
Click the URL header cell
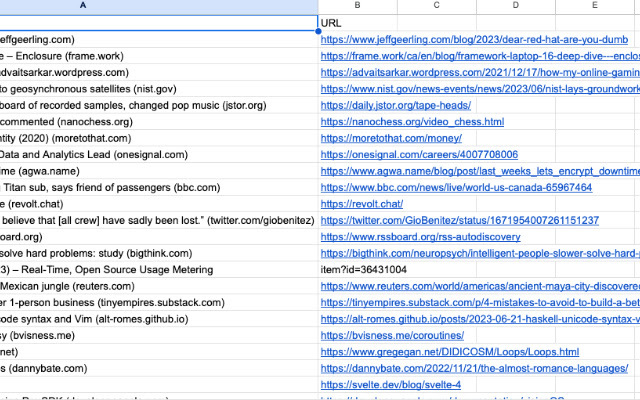358,23
